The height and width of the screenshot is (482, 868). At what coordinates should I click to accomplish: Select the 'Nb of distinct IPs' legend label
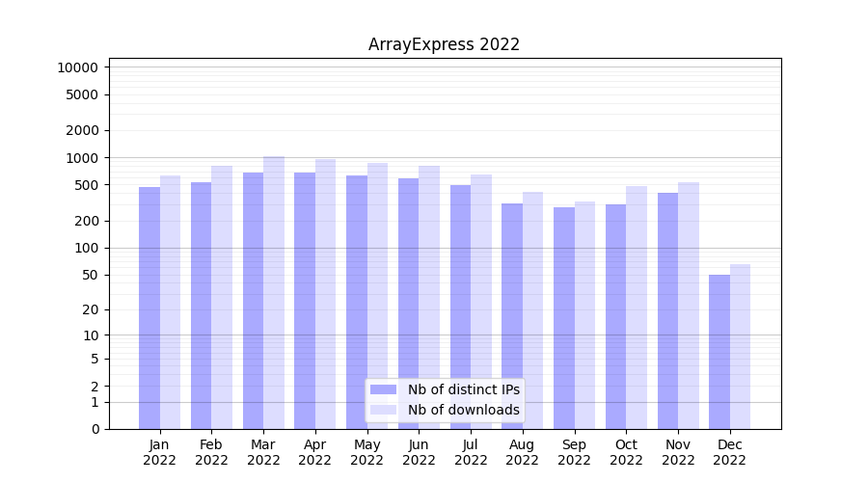[463, 389]
